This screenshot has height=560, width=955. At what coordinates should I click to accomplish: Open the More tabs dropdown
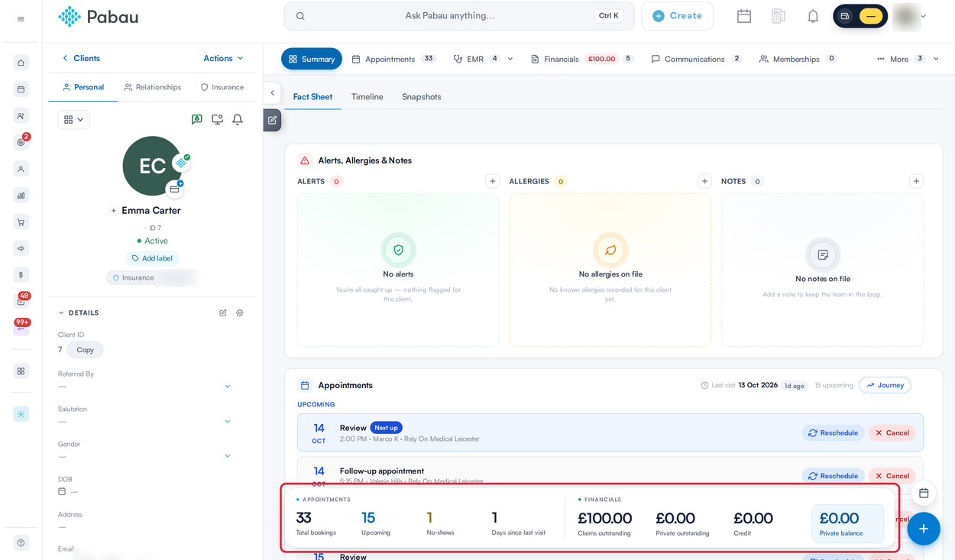tap(908, 59)
